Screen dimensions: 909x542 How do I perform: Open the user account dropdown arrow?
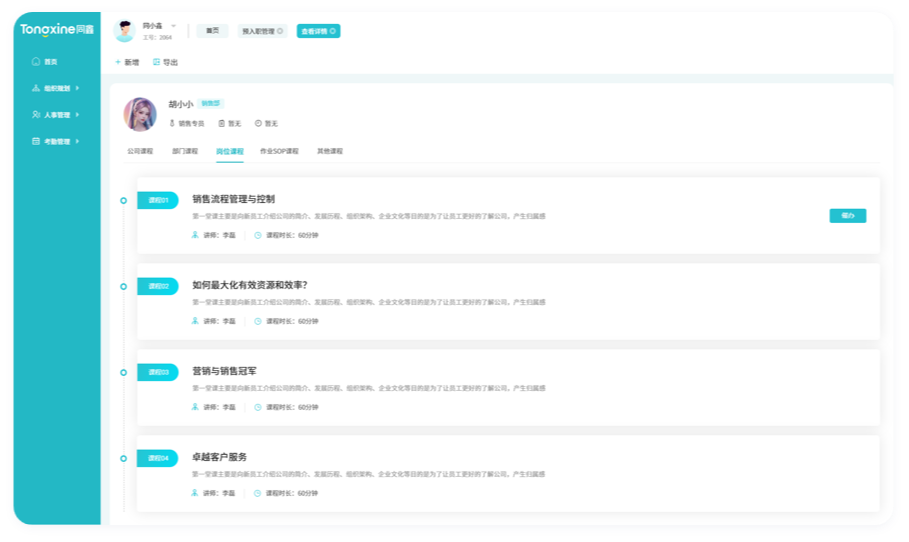pyautogui.click(x=173, y=26)
